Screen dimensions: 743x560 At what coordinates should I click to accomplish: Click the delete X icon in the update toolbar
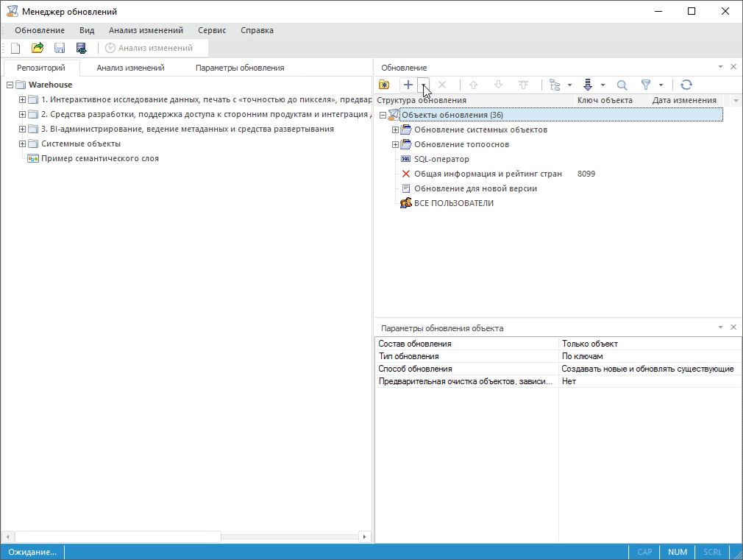click(442, 85)
